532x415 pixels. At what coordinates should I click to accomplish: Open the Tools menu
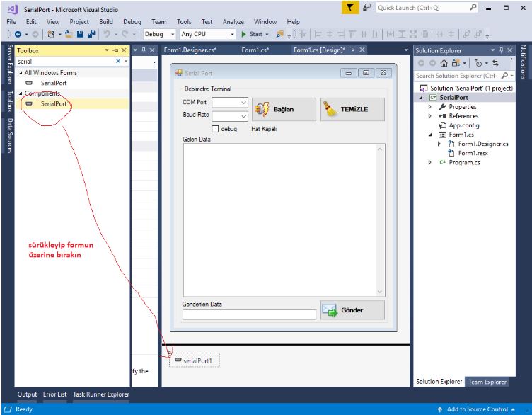(x=184, y=22)
